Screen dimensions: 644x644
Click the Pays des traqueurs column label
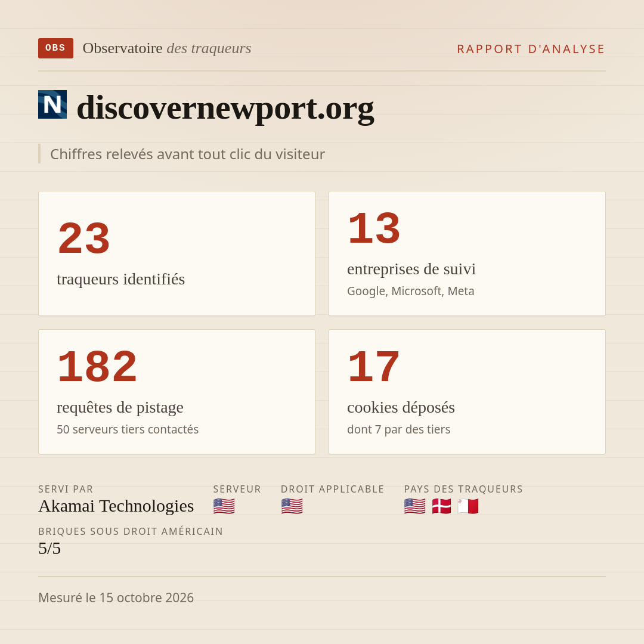[x=463, y=489]
